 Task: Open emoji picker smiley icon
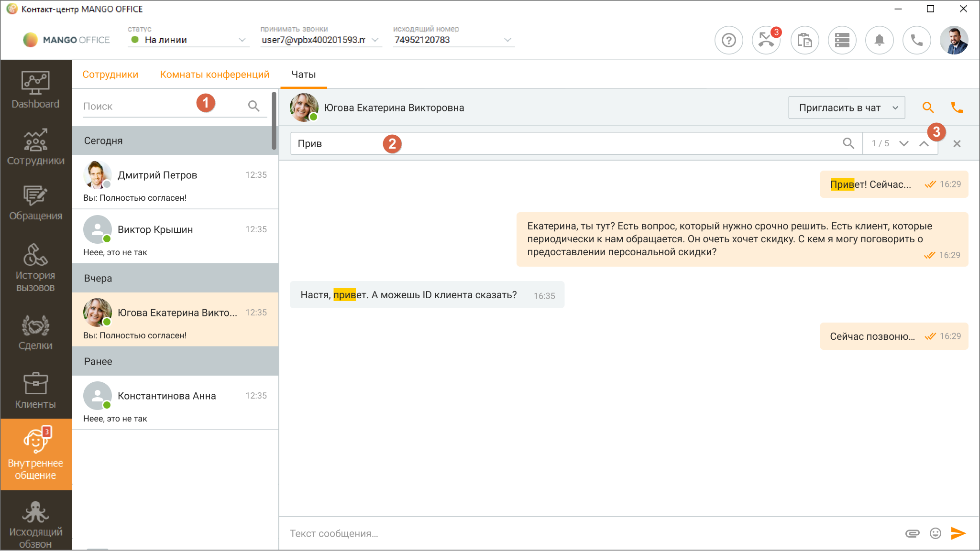click(936, 533)
